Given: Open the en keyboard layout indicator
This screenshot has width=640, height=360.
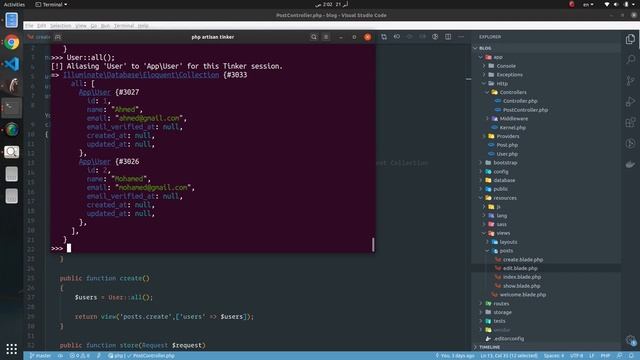Looking at the screenshot, I should click(588, 4).
